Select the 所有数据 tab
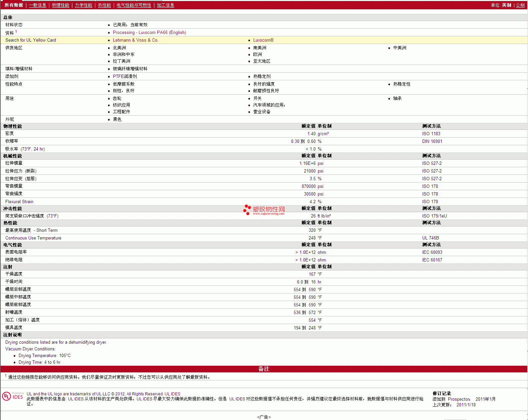This screenshot has width=528, height=420. (14, 5)
